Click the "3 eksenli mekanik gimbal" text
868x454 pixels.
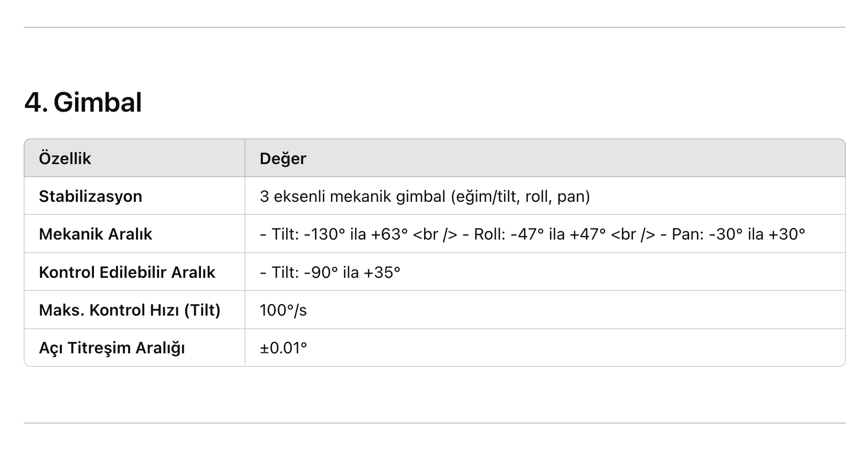pyautogui.click(x=352, y=196)
